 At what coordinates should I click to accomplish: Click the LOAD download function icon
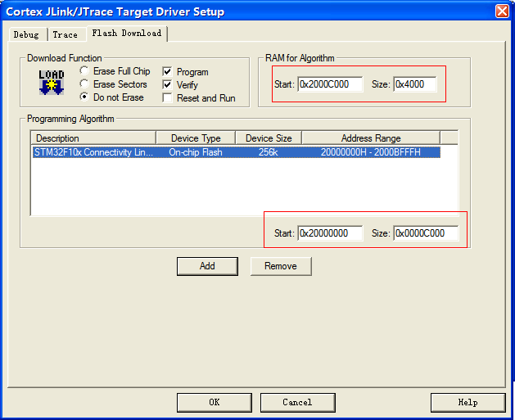click(52, 82)
